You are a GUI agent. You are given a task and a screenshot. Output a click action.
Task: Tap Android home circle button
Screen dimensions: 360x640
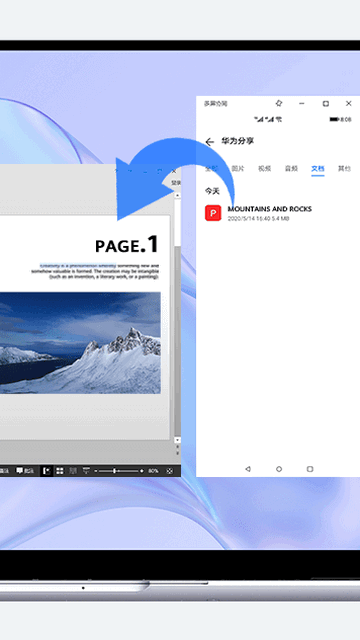pyautogui.click(x=279, y=469)
